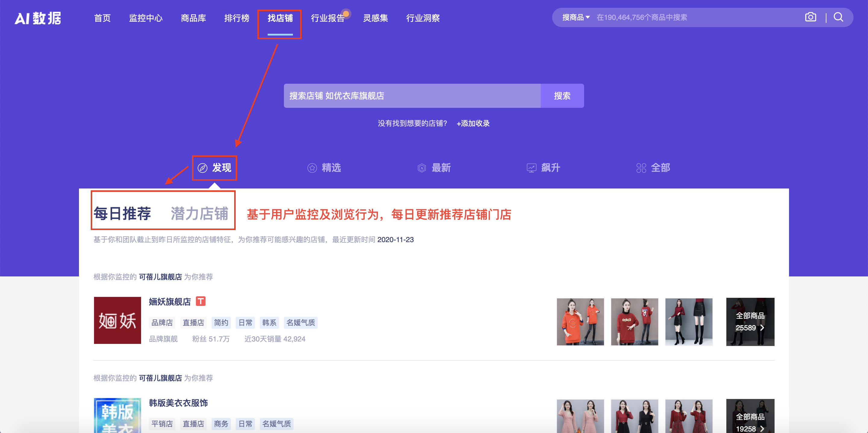Click the +添加收录 link
868x433 pixels.
tap(473, 123)
